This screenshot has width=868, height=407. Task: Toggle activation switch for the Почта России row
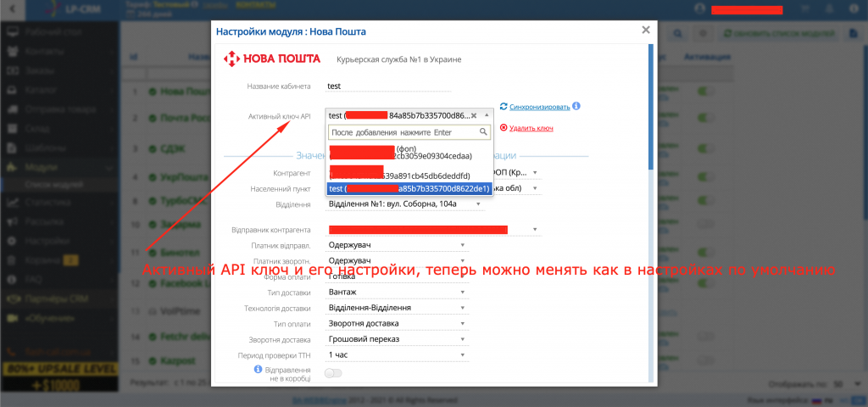coord(704,118)
